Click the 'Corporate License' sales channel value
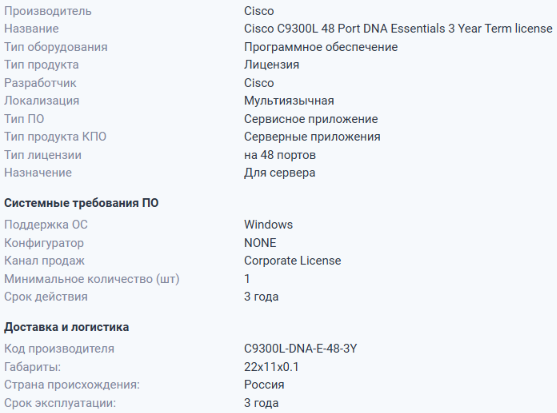The image size is (557, 413). 292,261
